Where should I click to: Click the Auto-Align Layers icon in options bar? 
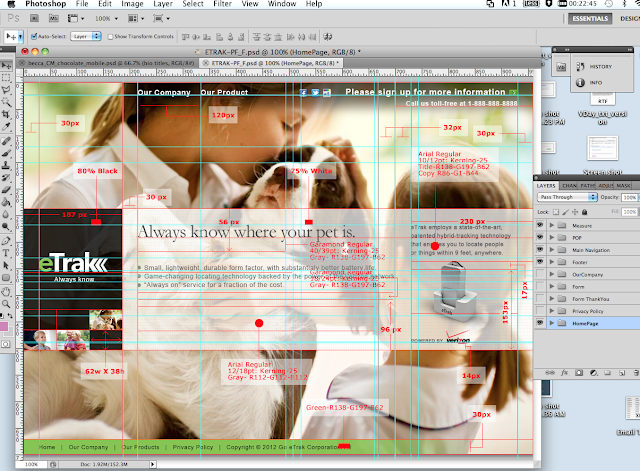(327, 37)
